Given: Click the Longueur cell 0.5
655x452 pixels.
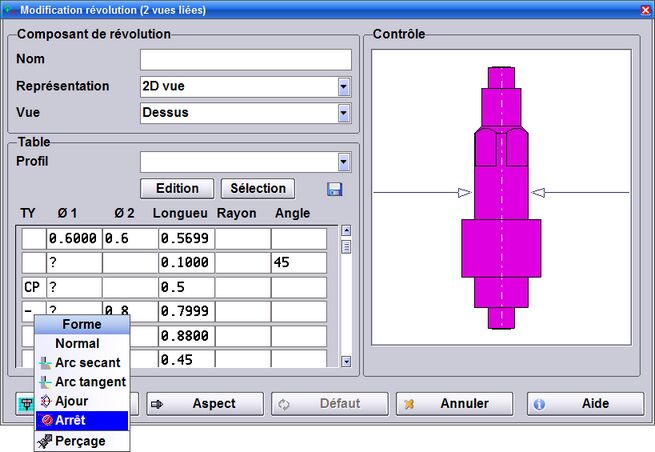Looking at the screenshot, I should click(x=186, y=287).
